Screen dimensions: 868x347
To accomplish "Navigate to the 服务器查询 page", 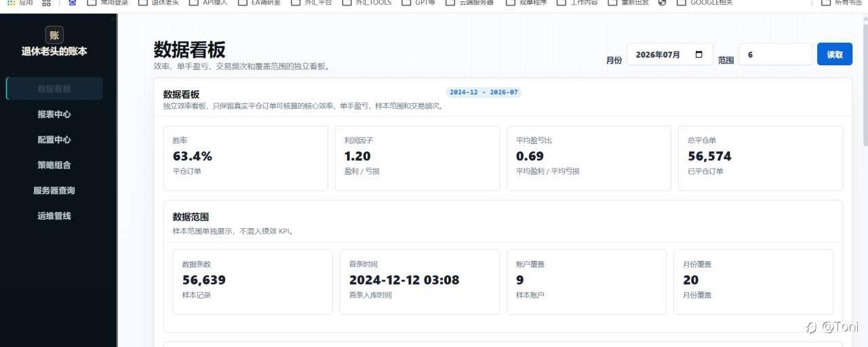I will 54,190.
